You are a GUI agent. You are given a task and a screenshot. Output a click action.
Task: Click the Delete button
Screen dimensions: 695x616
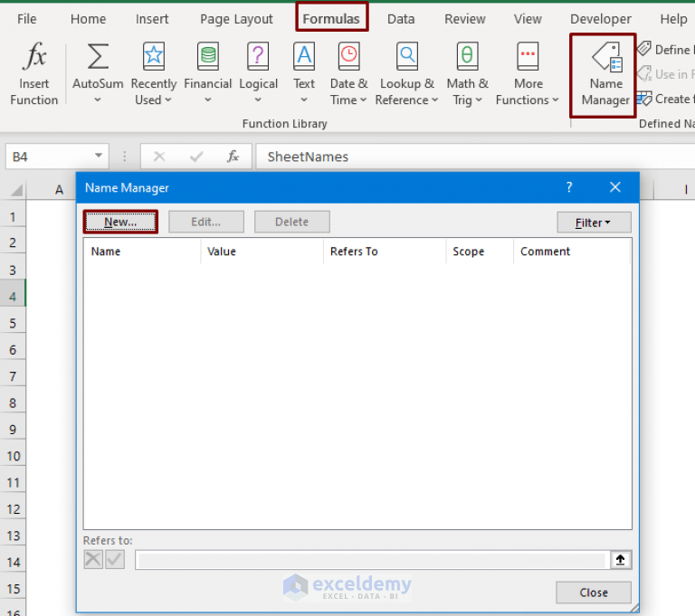pyautogui.click(x=291, y=222)
